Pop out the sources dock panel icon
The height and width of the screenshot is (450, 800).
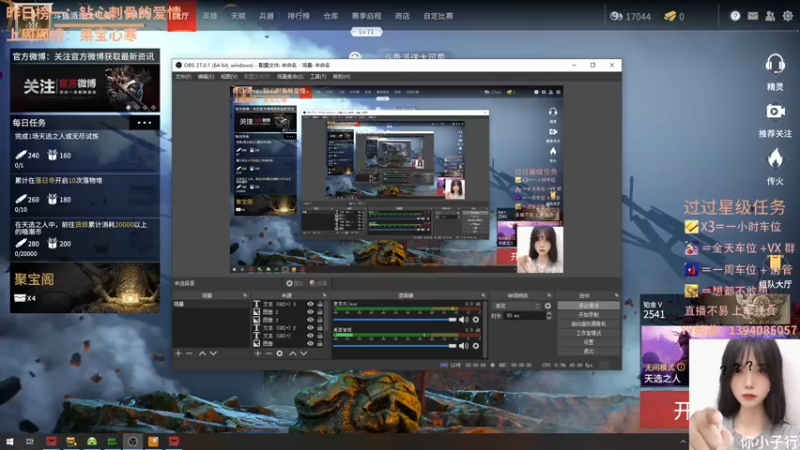pyautogui.click(x=324, y=295)
